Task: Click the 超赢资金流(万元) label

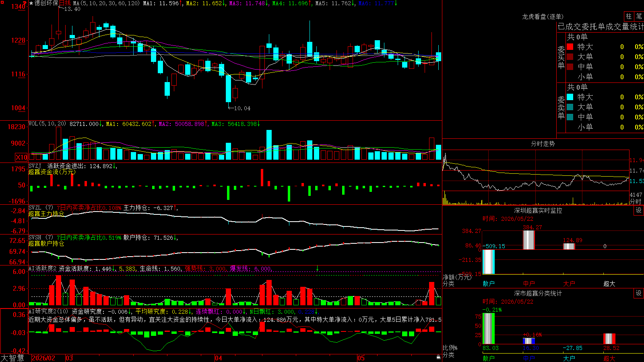Action: 52,172
